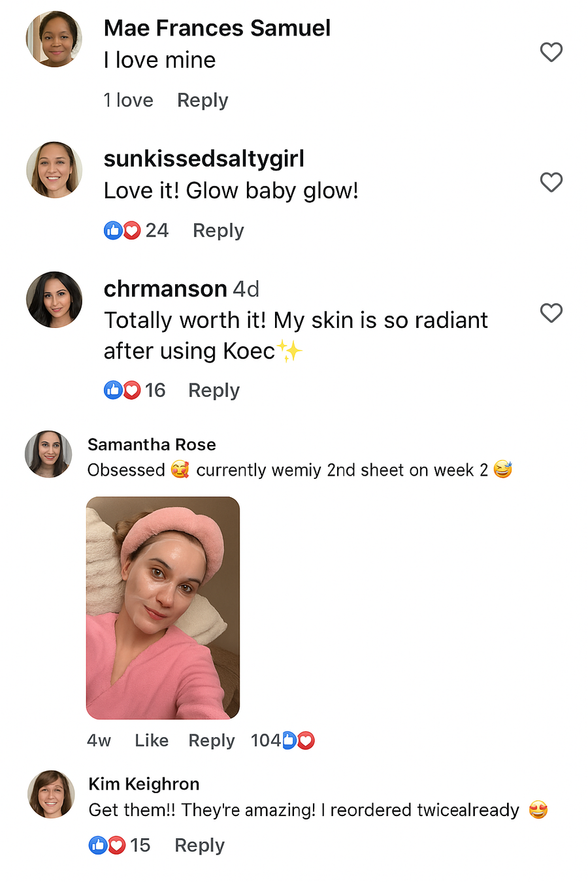Reply to Kim Keighron's comment
This screenshot has width=588, height=882.
pos(199,845)
